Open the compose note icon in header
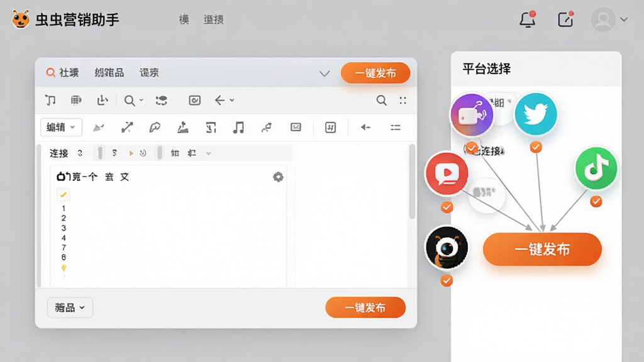The height and width of the screenshot is (362, 644). click(x=565, y=19)
